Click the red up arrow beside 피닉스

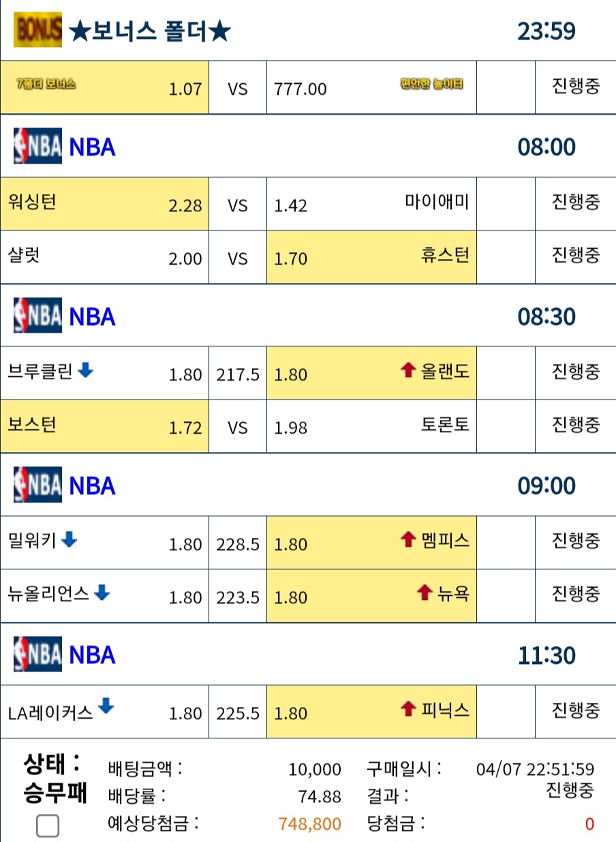(408, 709)
